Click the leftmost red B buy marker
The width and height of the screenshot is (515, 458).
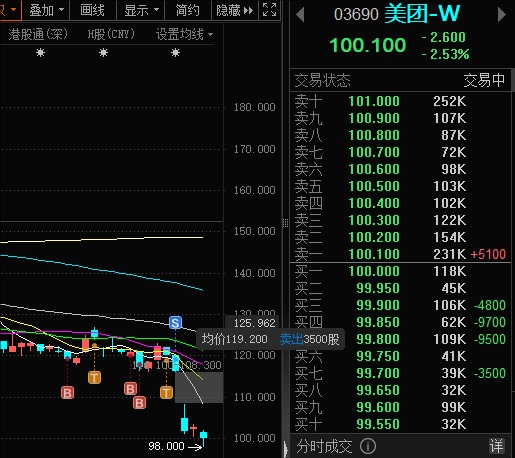[x=67, y=393]
